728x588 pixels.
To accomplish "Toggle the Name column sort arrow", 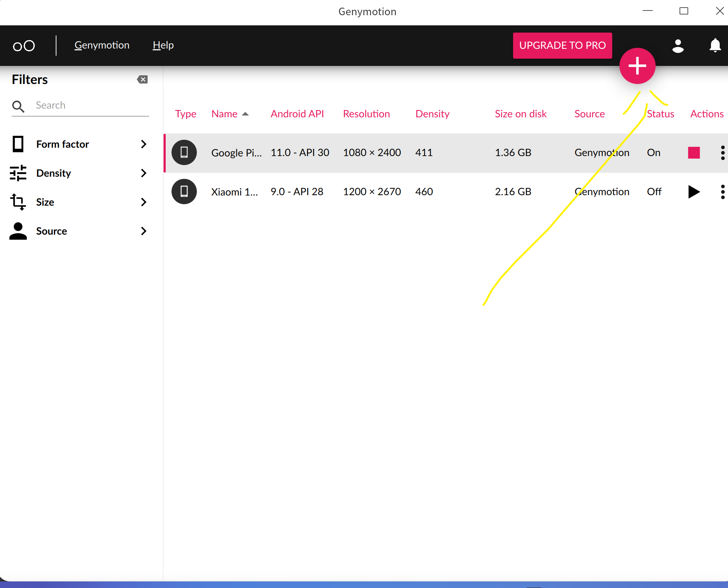I will 245,114.
